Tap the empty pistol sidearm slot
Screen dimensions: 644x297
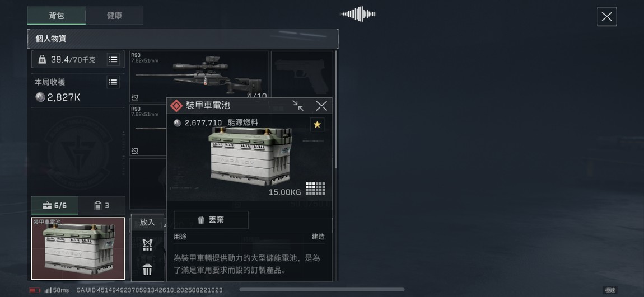coord(302,76)
